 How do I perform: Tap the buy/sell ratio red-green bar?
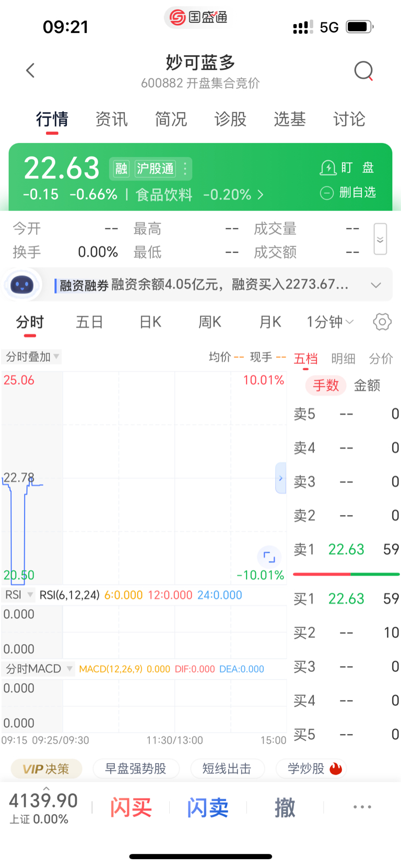[346, 574]
